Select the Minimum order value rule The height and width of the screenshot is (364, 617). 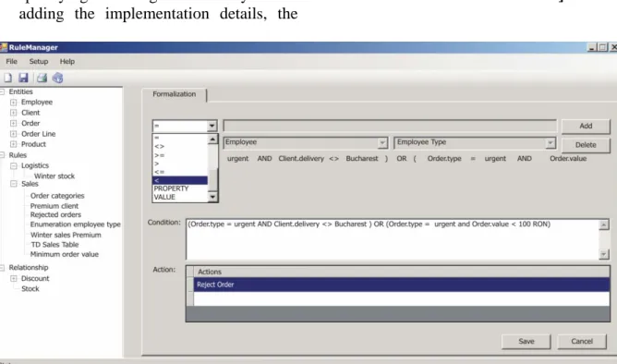(65, 254)
